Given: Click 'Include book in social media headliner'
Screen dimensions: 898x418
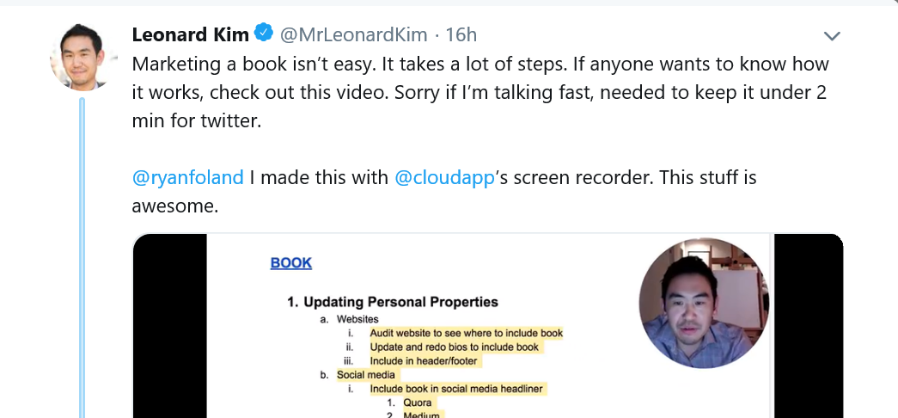Looking at the screenshot, I should point(456,389).
